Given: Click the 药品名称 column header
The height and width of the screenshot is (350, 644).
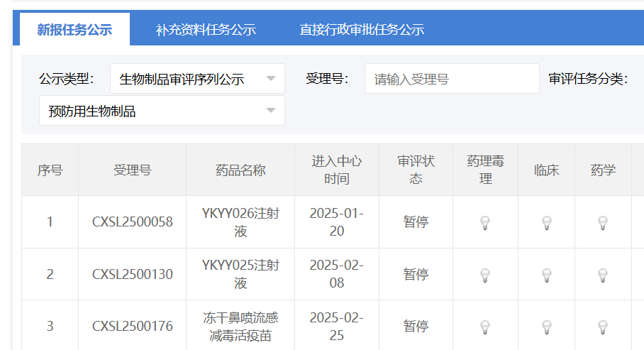Looking at the screenshot, I should [x=240, y=170].
